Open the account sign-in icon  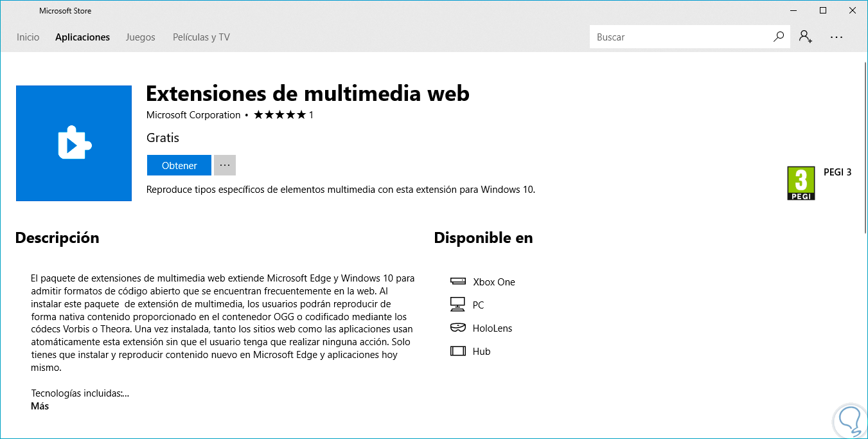pos(806,37)
